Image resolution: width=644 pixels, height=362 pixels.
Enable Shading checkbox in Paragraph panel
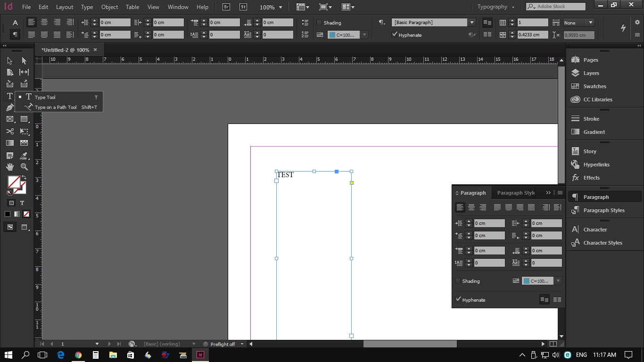pos(458,281)
